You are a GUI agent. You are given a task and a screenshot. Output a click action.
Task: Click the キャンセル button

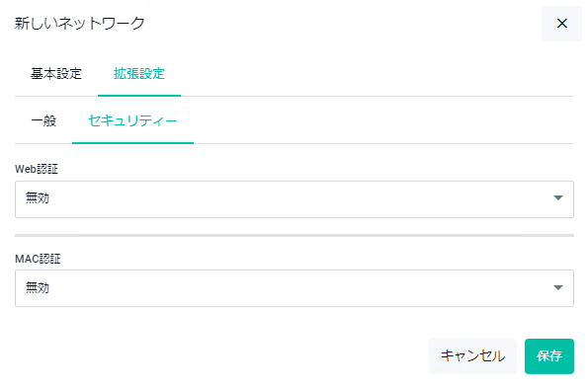(x=472, y=356)
